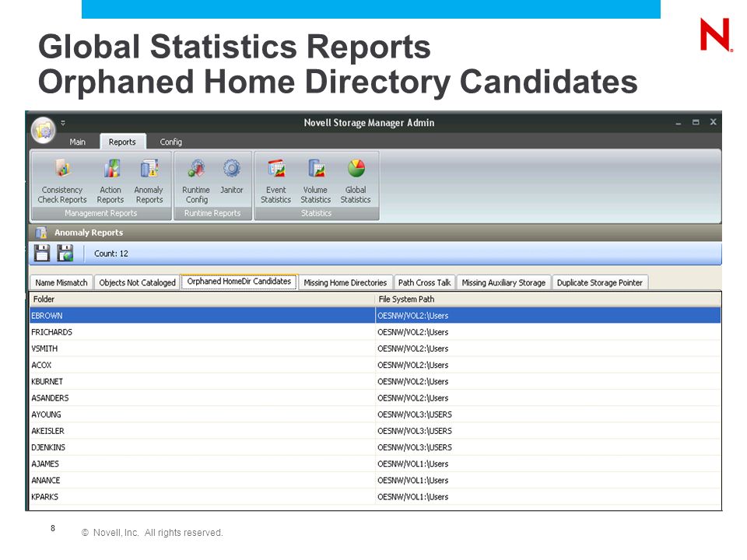Click the file system path for DJENKINS
The image size is (747, 560).
[x=415, y=447]
